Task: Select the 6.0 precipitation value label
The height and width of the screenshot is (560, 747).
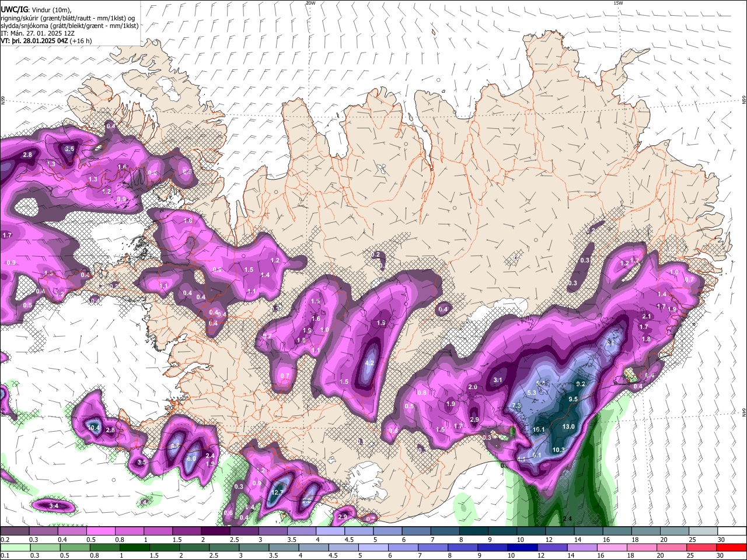Action: pos(191,459)
